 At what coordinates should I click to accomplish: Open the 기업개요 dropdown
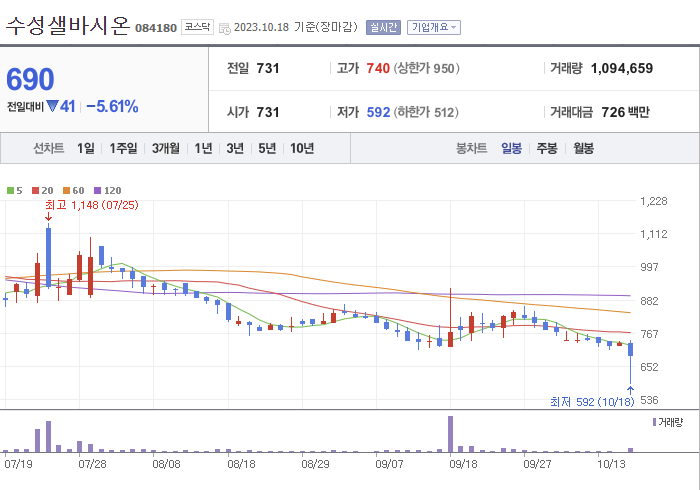(433, 27)
